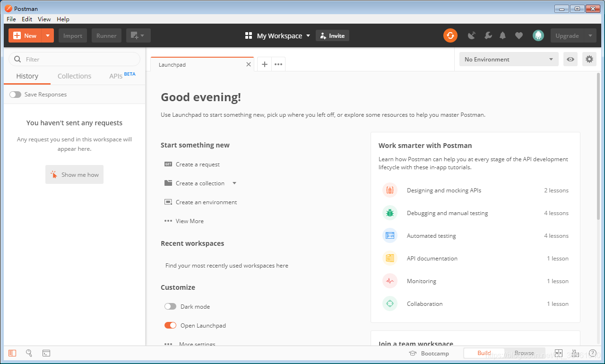The image size is (605, 364).
Task: Open environment quick look eye icon
Action: click(x=570, y=59)
